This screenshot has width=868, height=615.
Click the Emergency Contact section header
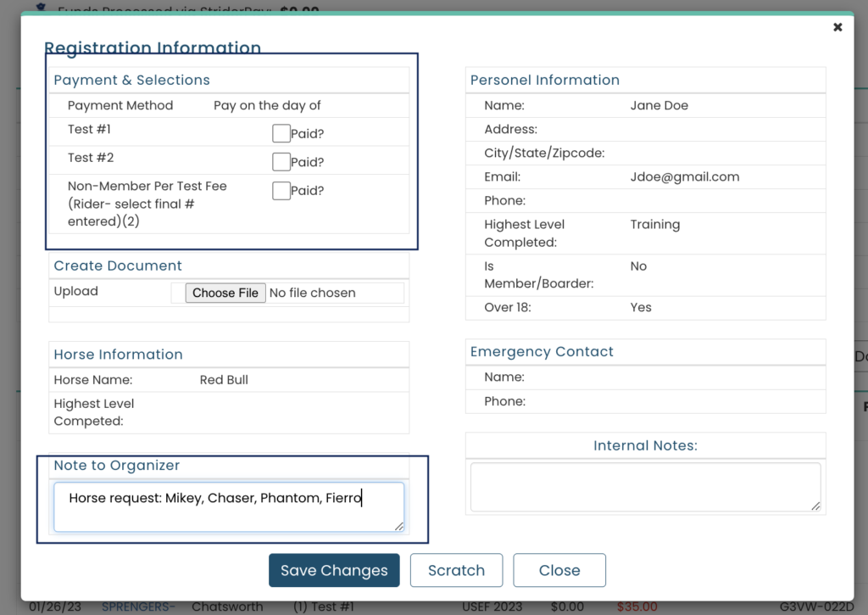click(x=542, y=351)
